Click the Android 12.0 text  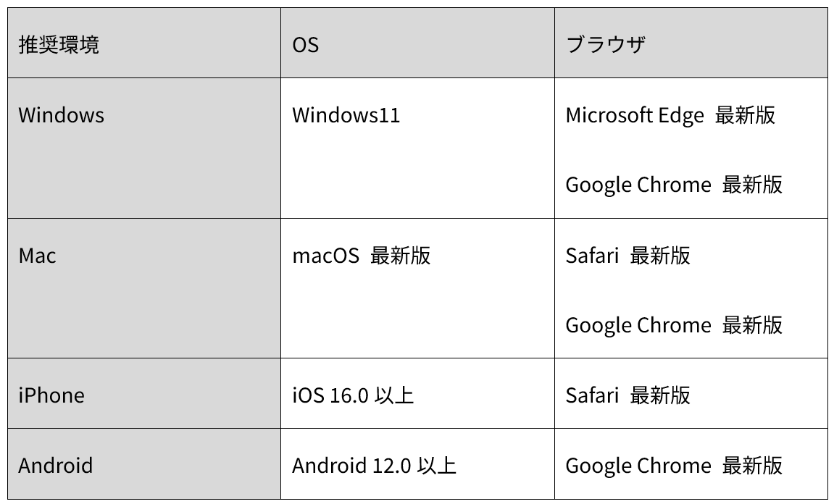[351, 465]
